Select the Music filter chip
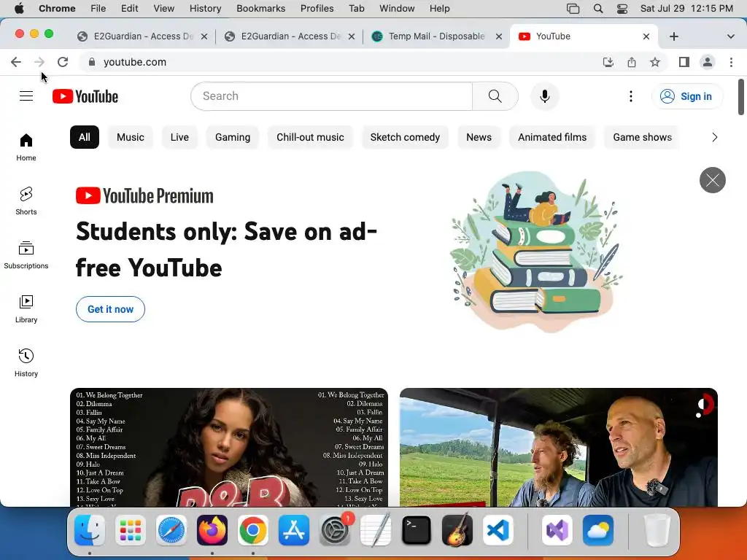Viewport: 747px width, 560px height. [130, 137]
